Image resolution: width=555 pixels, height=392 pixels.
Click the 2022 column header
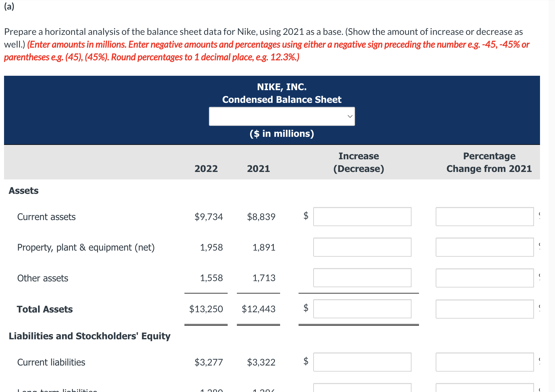point(206,168)
